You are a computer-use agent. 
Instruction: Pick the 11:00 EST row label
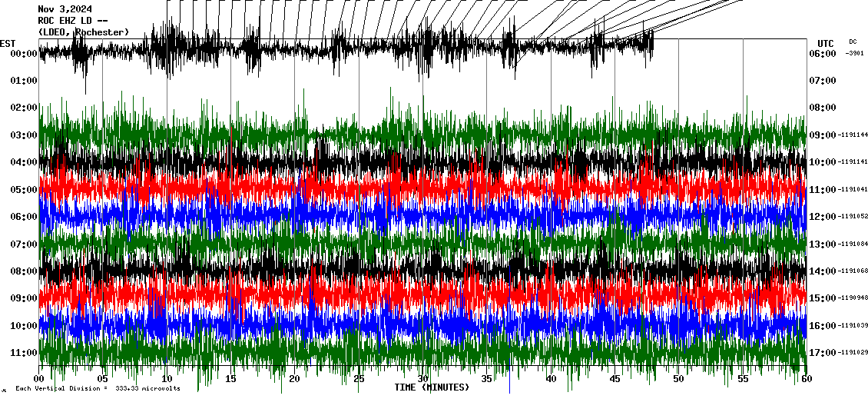(x=24, y=353)
